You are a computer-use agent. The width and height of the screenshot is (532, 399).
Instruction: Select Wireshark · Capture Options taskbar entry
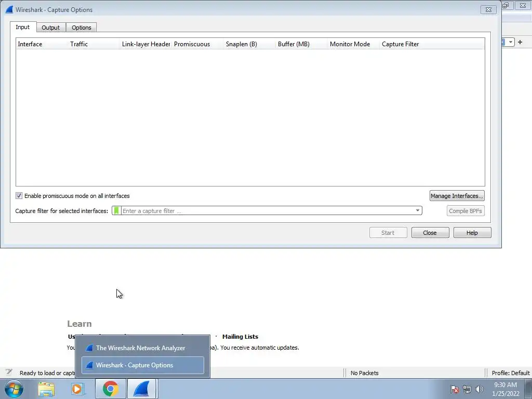pos(142,365)
